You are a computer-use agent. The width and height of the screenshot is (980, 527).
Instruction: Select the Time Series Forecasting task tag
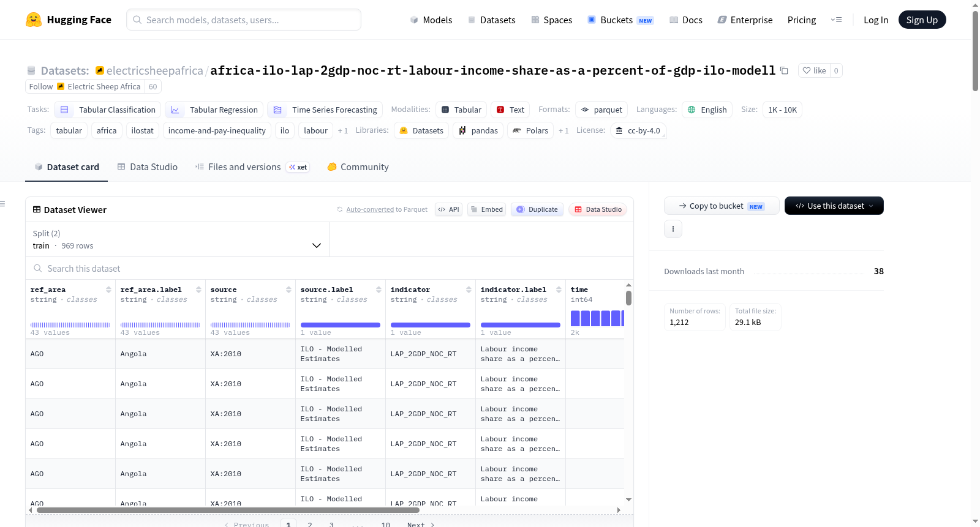pos(325,110)
